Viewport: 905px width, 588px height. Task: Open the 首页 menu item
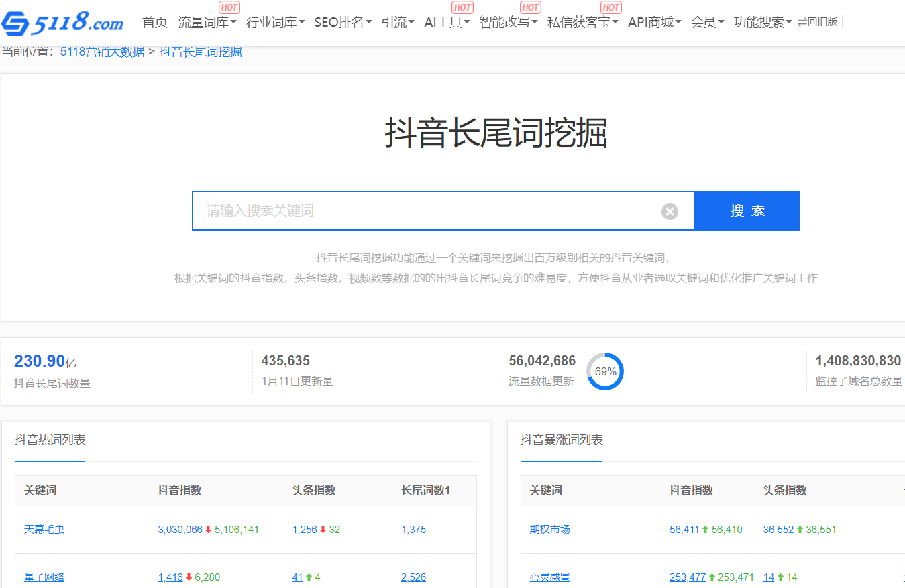pyautogui.click(x=155, y=22)
